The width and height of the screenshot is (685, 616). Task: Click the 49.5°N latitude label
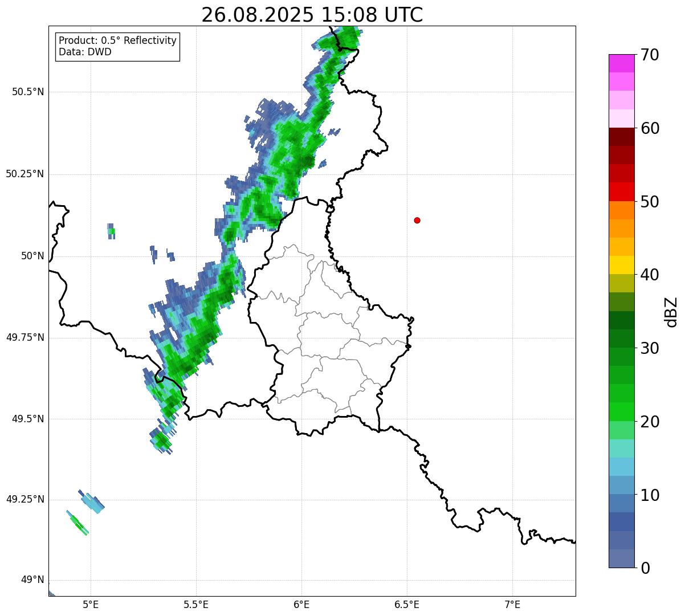(x=28, y=419)
